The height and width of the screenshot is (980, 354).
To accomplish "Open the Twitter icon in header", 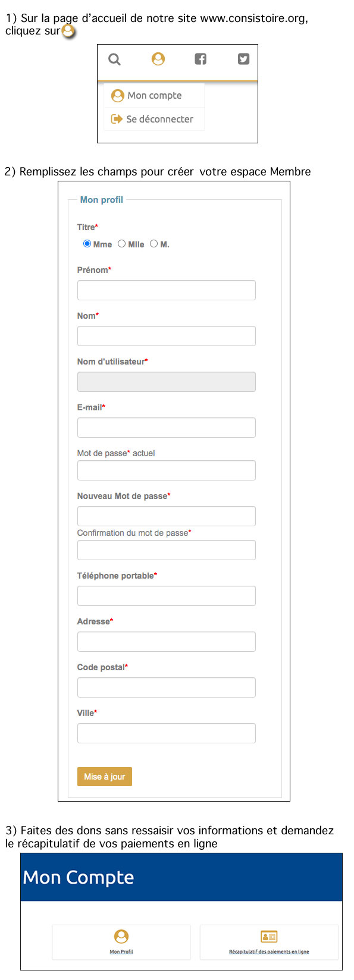I will coord(243,59).
